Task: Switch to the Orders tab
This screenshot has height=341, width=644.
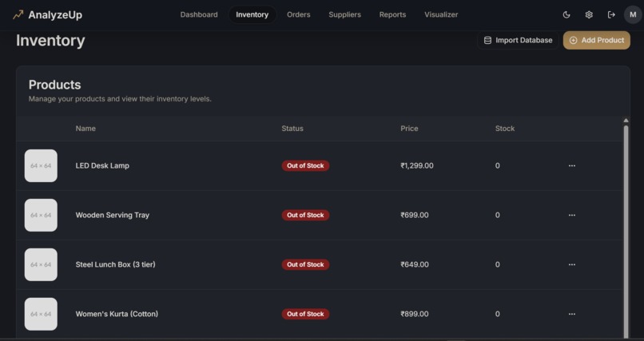Action: click(299, 14)
